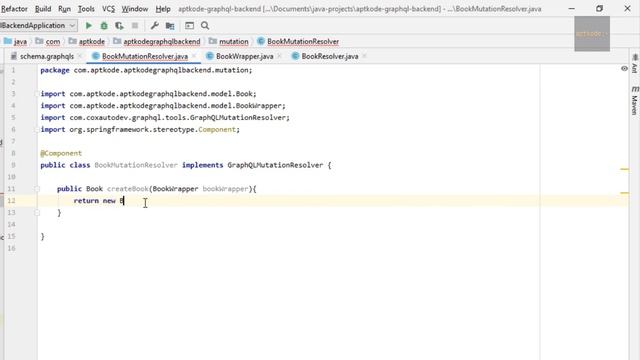Switch to the BookWrapper.java tab
This screenshot has height=360, width=640.
244,56
